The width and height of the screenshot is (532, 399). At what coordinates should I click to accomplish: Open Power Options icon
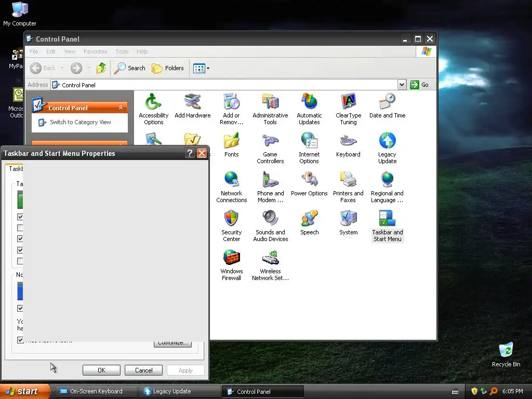tap(309, 184)
